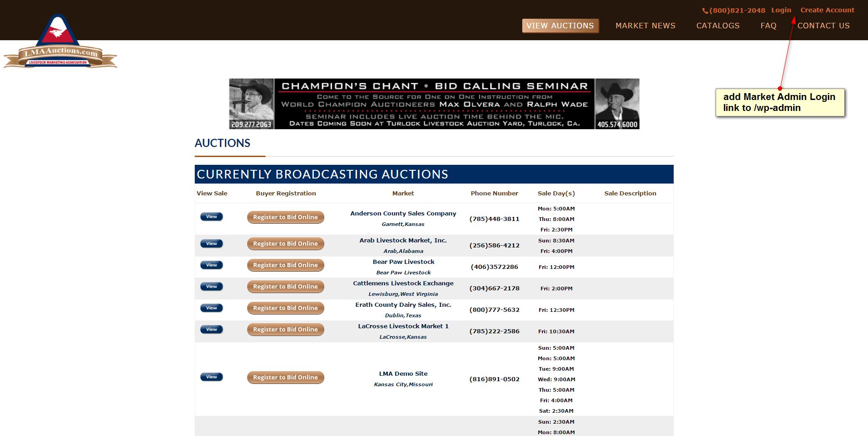Click the Market column header
Viewport: 868px width, 436px height.
(403, 193)
